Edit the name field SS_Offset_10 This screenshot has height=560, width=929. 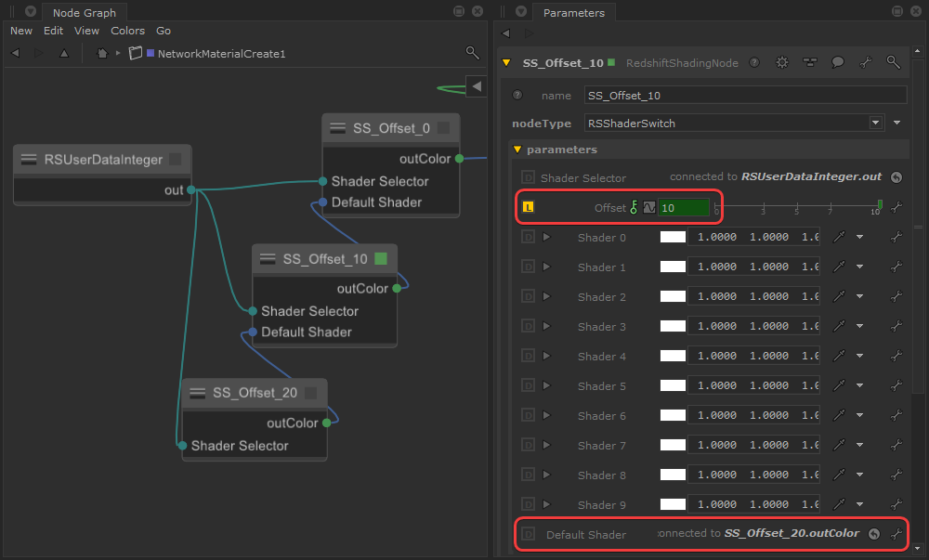[745, 96]
